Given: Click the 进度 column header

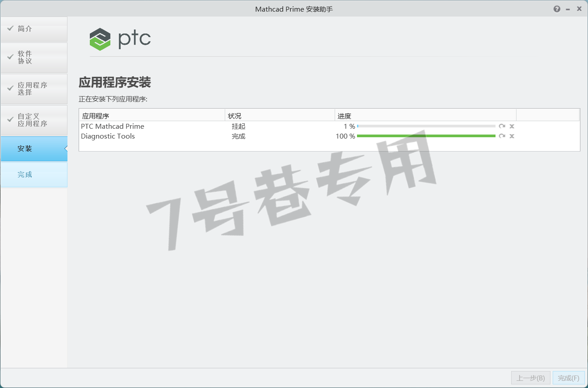Looking at the screenshot, I should pos(425,116).
